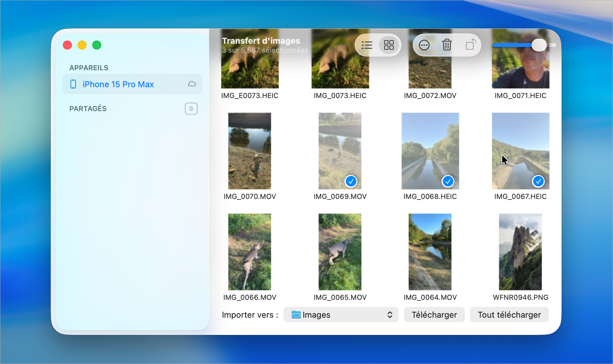Expand the PARTAGÉS section
Image resolution: width=613 pixels, height=364 pixels.
(88, 109)
